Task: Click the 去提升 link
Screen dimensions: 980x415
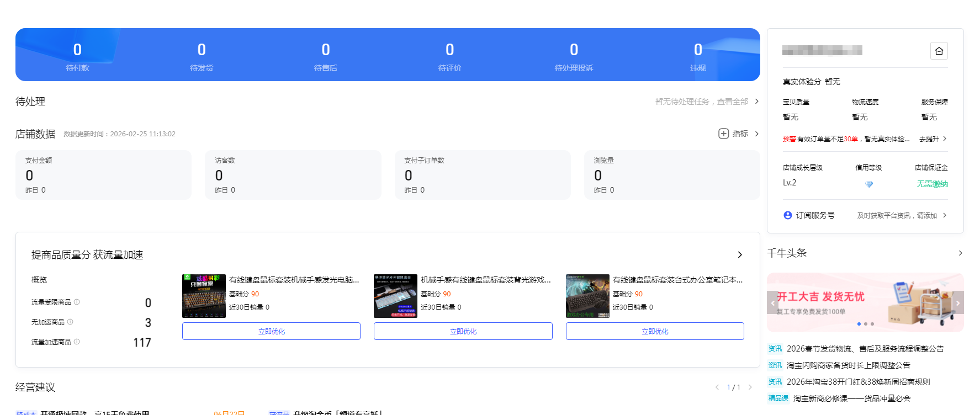Action: click(x=929, y=139)
